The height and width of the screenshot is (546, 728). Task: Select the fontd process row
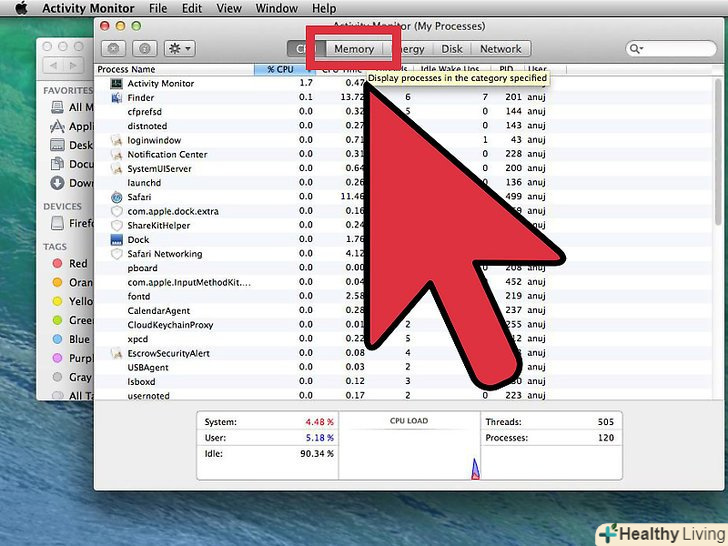(x=403, y=296)
